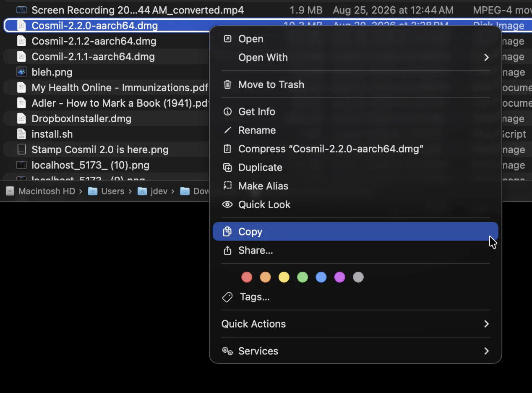
Task: Click the Quick Look eye icon
Action: coord(227,204)
